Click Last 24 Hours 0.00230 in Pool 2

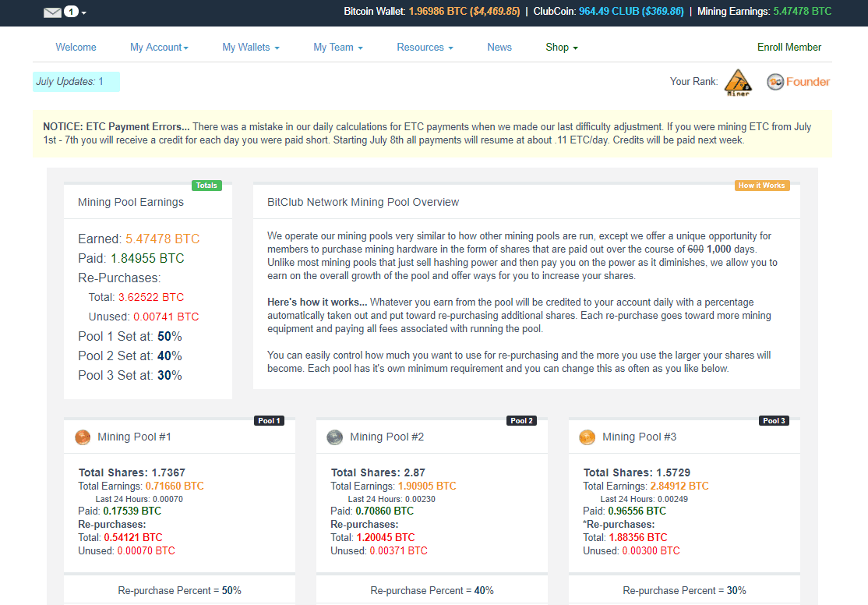tap(391, 499)
